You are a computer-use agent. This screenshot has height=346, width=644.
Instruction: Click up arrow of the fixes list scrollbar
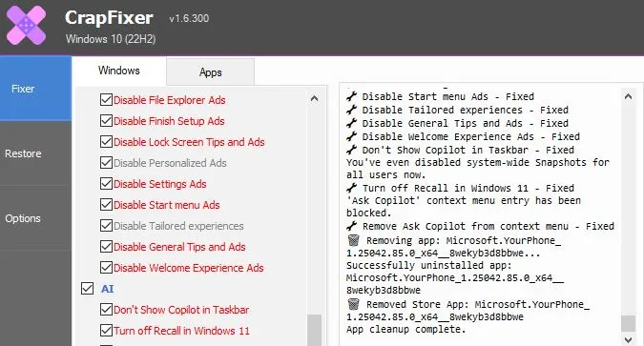click(314, 98)
